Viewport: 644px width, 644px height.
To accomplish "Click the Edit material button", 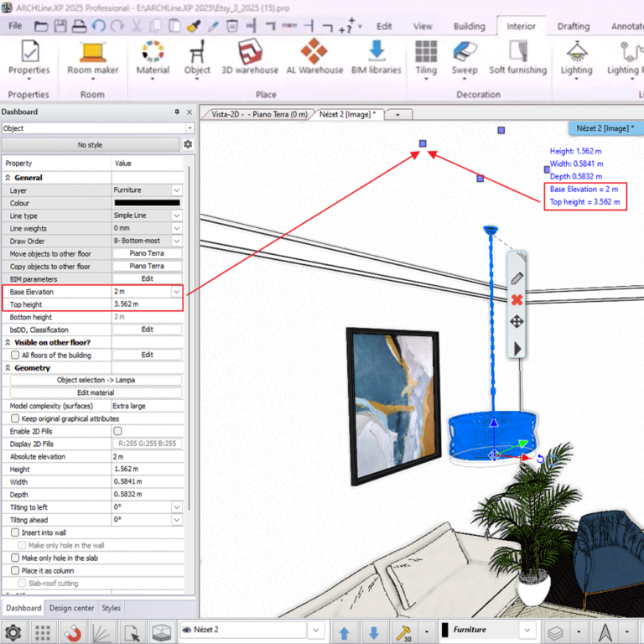I will [96, 392].
